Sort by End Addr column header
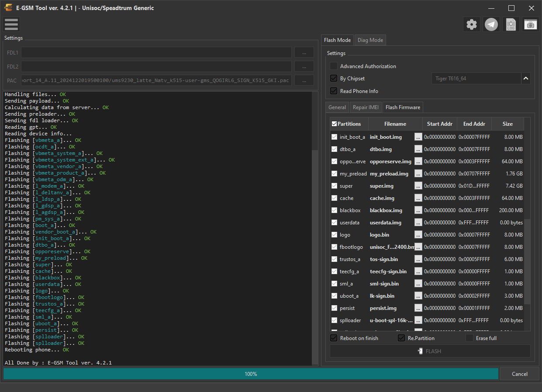This screenshot has width=542, height=392. click(x=474, y=124)
